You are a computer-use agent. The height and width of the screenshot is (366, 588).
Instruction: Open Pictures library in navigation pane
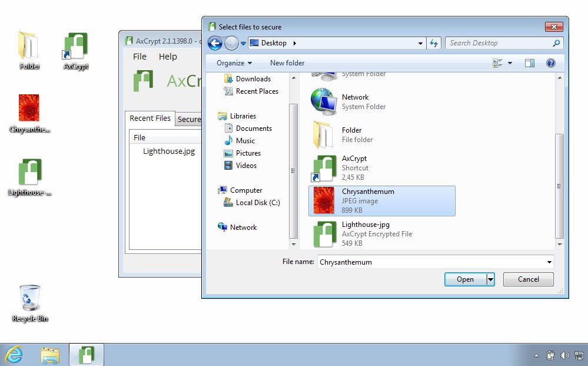click(242, 153)
